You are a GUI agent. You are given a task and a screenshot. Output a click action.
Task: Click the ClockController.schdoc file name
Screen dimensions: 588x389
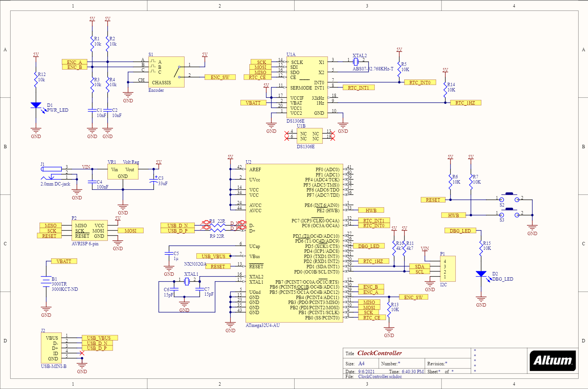point(380,377)
